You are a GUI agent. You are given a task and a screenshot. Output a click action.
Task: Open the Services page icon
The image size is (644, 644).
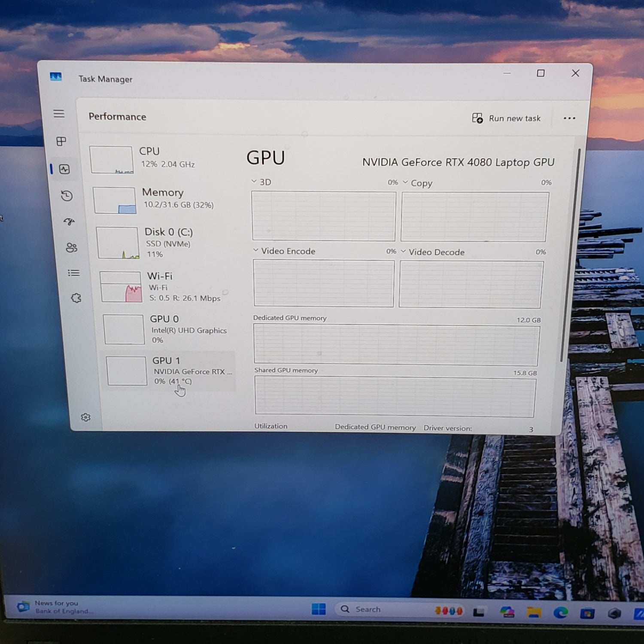(x=76, y=298)
